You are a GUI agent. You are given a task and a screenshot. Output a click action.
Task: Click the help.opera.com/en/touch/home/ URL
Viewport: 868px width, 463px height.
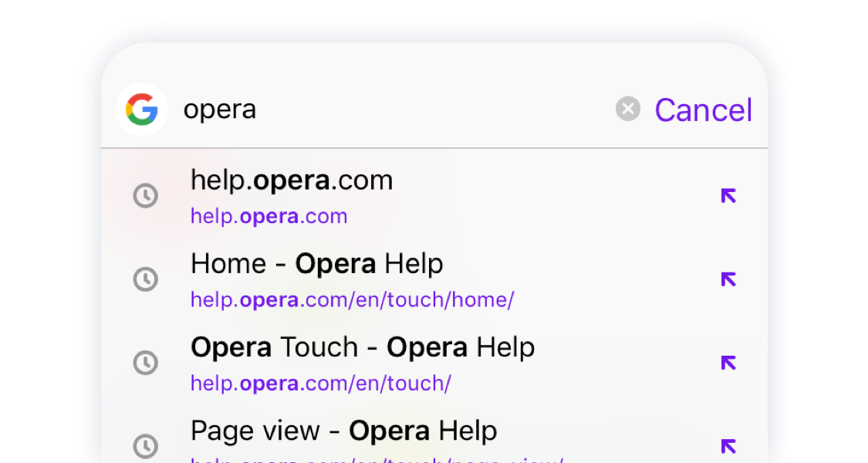coord(352,300)
